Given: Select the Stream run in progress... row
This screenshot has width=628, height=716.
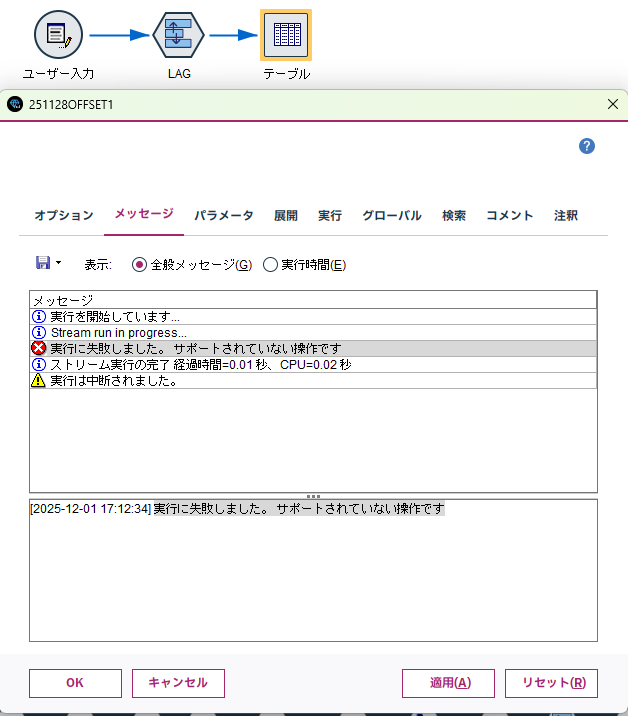Looking at the screenshot, I should click(313, 332).
